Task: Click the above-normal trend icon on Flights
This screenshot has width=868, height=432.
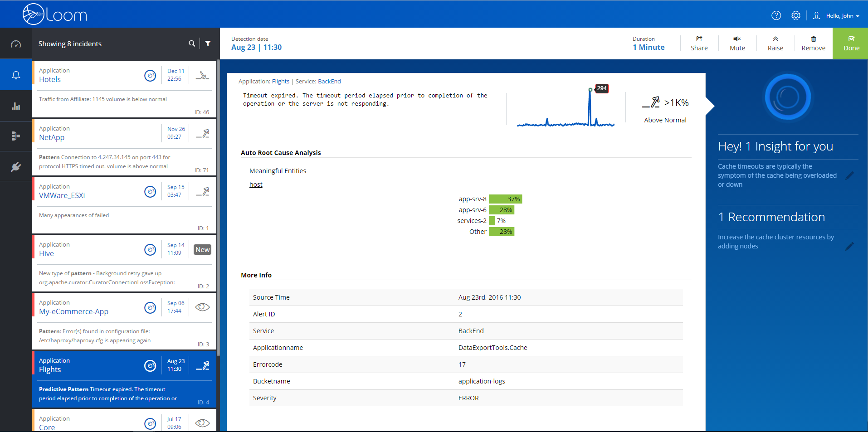Action: [x=202, y=365]
